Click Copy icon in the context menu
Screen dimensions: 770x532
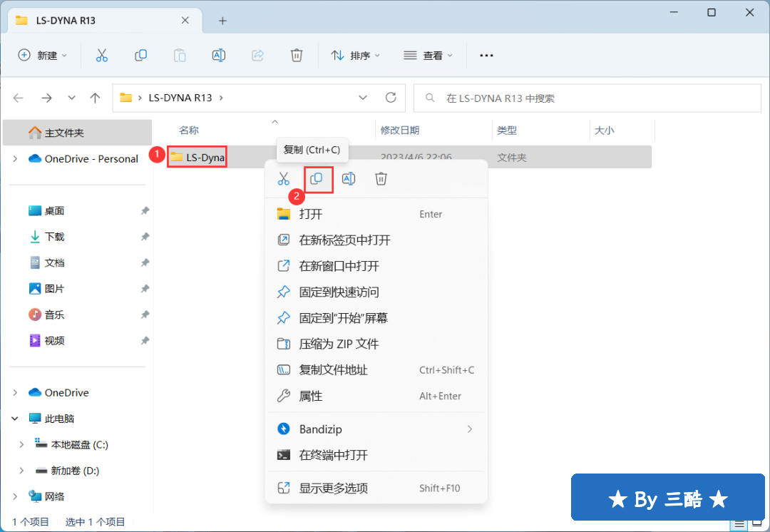coord(317,179)
